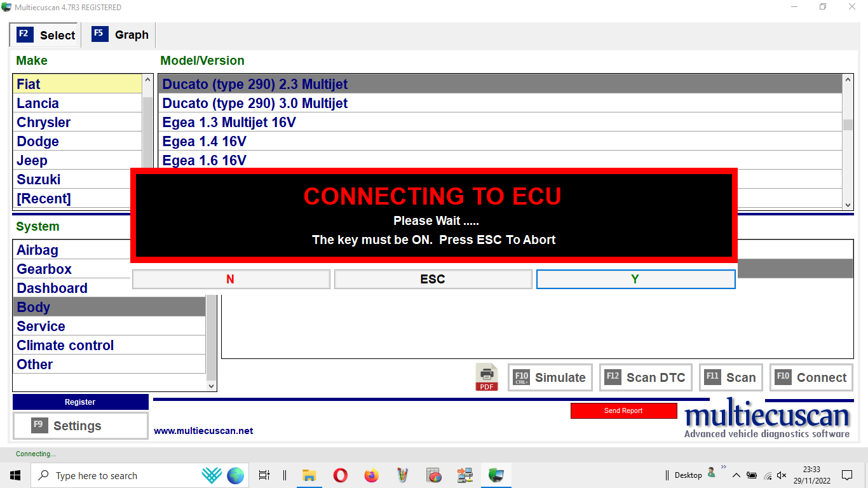Select Ducato (type 290) 3.0 Multijet

pos(501,103)
